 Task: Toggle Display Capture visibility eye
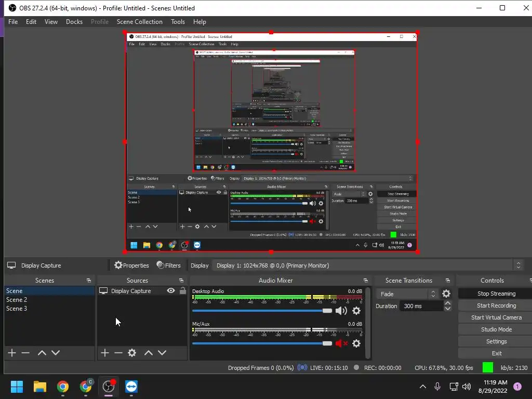point(171,290)
